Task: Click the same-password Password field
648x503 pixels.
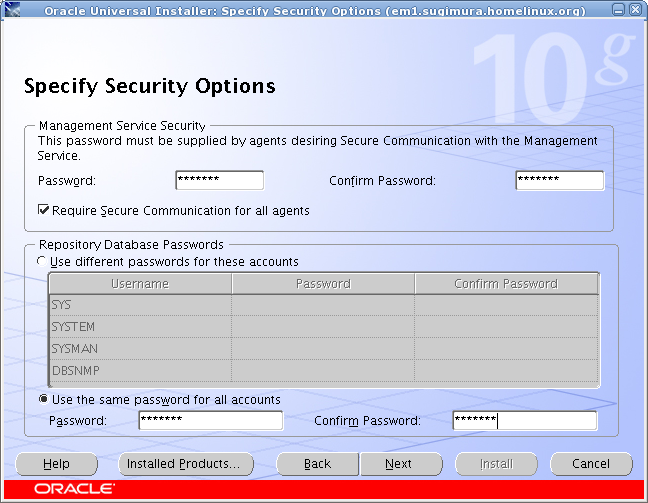Action: click(211, 420)
